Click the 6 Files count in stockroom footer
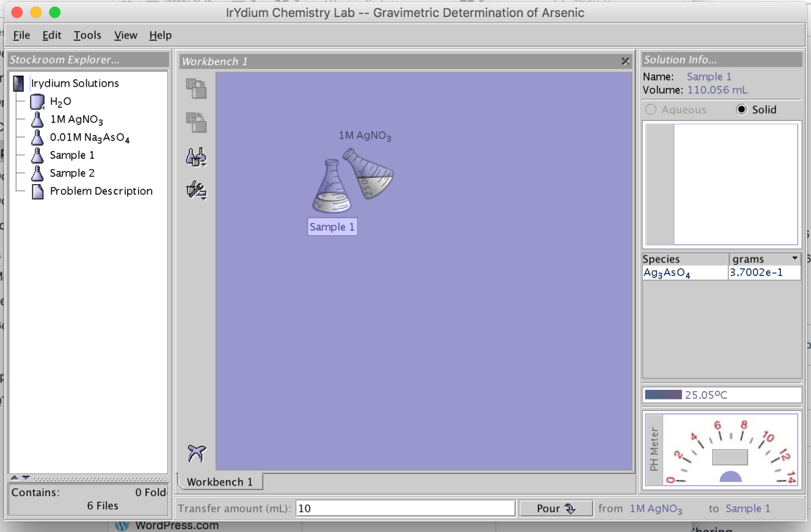 coord(102,506)
